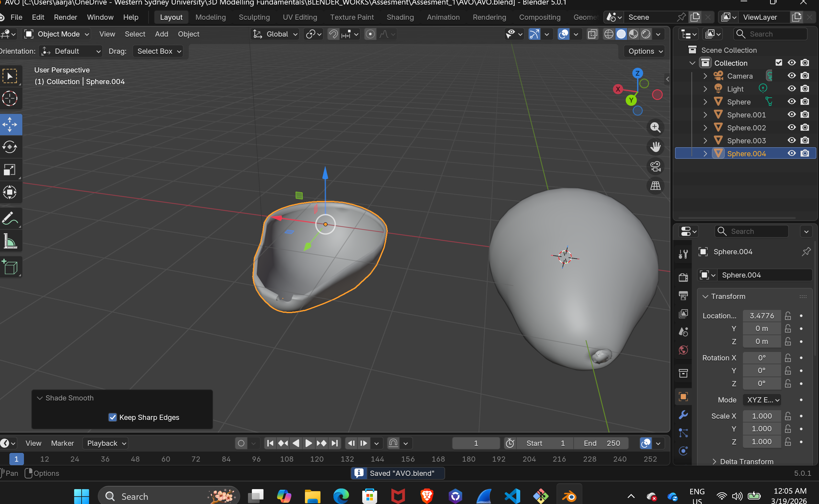819x504 pixels.
Task: Select the Rotate tool in toolbar
Action: coord(10,147)
